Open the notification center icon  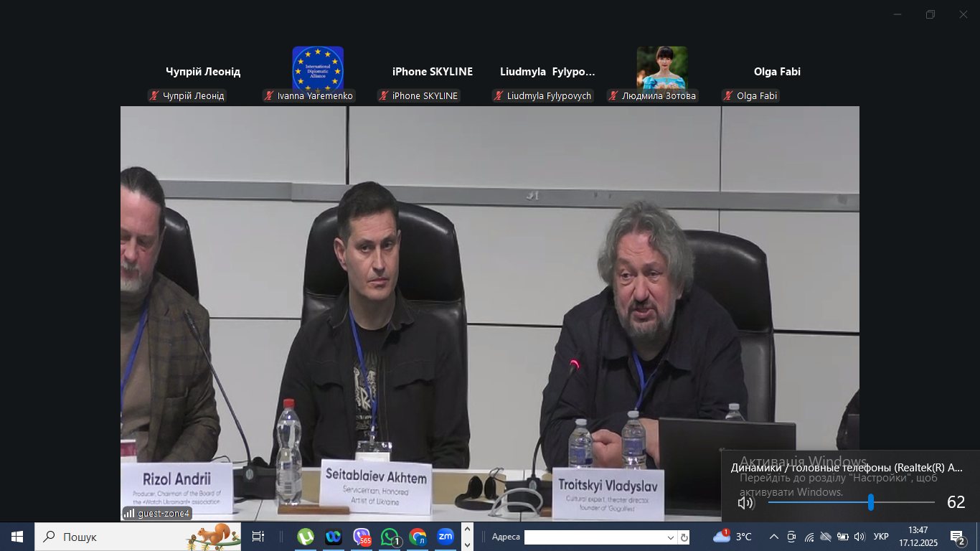pyautogui.click(x=958, y=537)
